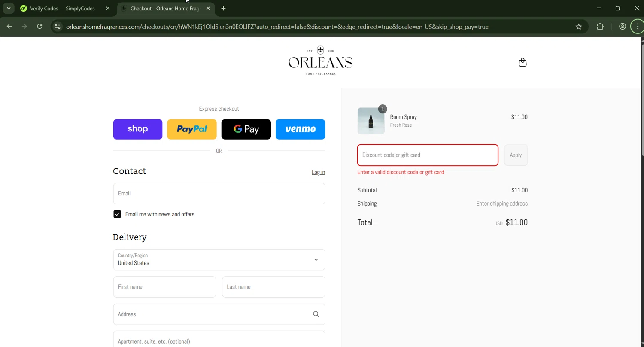Click the Room Spray product thumbnail
Image resolution: width=644 pixels, height=347 pixels.
(371, 121)
